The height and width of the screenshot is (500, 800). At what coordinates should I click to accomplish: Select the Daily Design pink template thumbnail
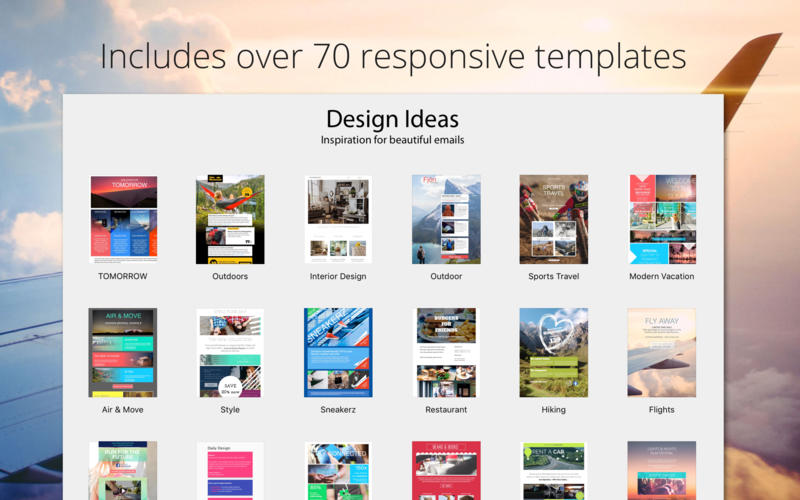[230, 470]
